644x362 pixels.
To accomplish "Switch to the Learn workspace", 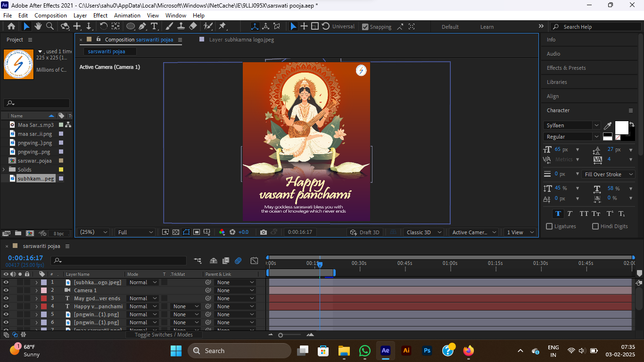I will tap(487, 27).
